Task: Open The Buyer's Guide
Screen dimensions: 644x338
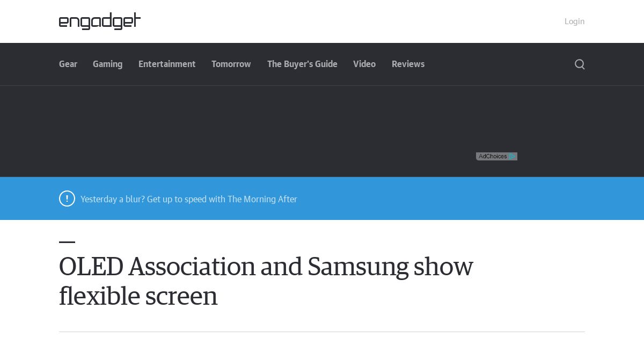Action: pyautogui.click(x=302, y=64)
